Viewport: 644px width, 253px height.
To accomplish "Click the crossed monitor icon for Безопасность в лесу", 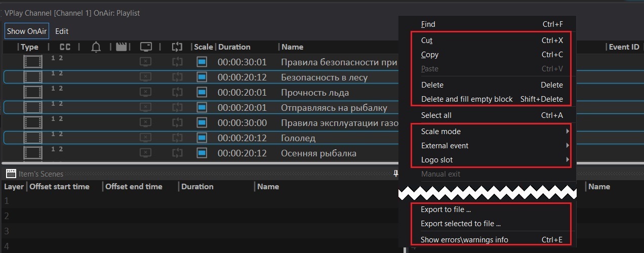I will point(145,77).
